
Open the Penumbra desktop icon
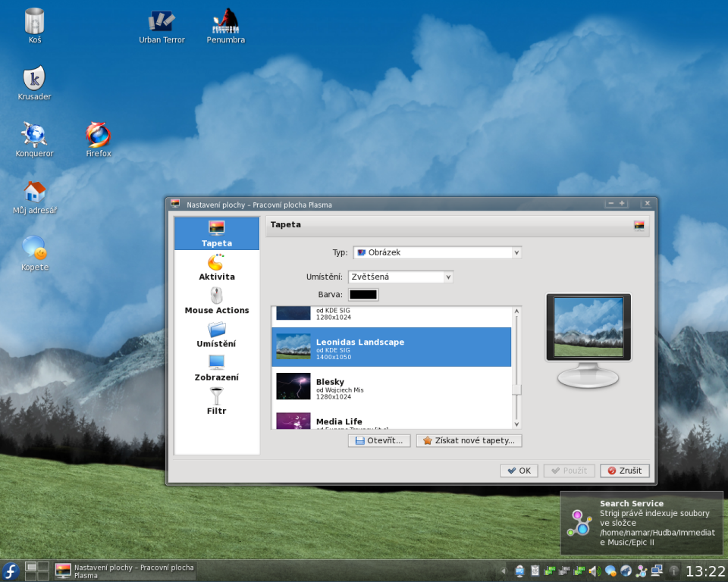(x=226, y=27)
